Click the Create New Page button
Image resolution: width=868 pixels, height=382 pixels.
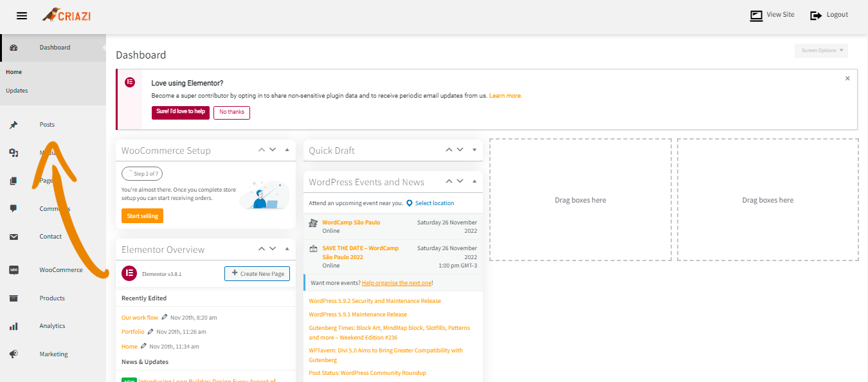click(257, 273)
